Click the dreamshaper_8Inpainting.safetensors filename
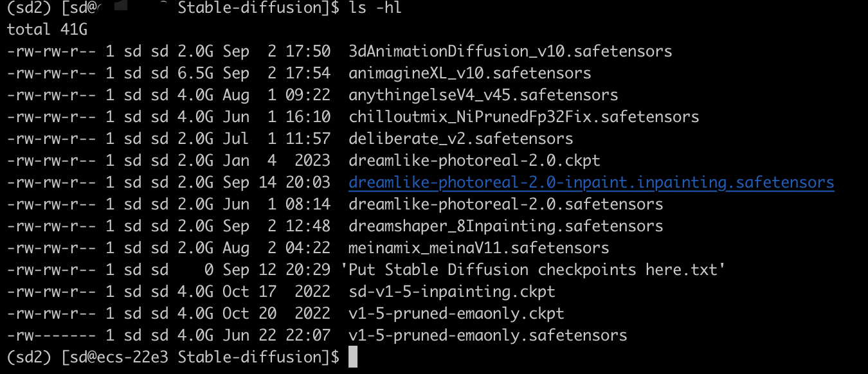The width and height of the screenshot is (868, 374). (x=506, y=226)
